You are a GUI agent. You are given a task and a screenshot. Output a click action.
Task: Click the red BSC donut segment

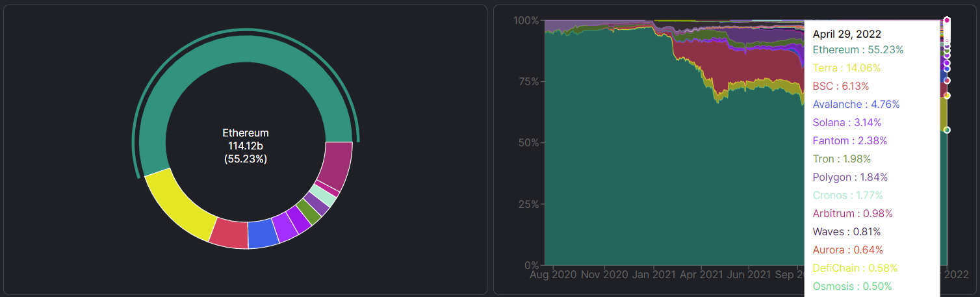pos(229,235)
